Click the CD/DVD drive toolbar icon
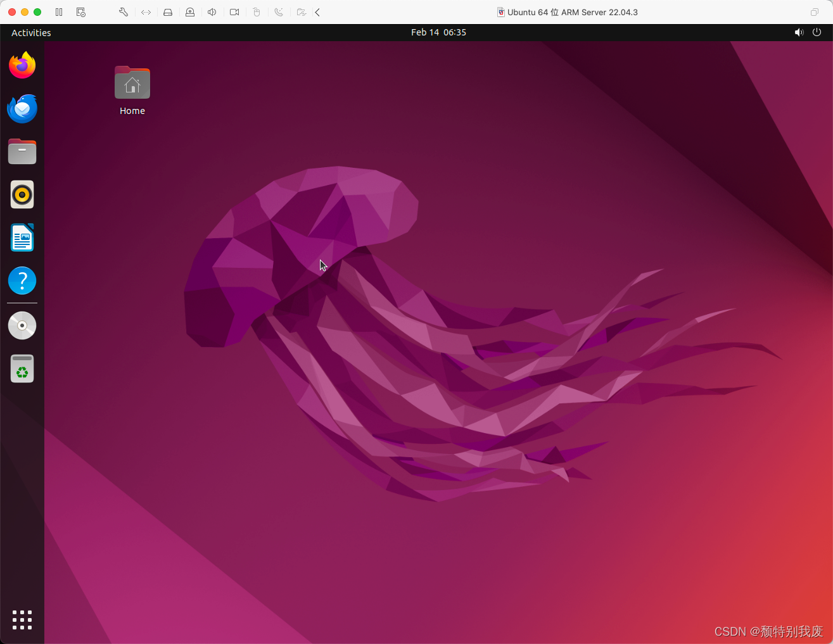Screen dimensions: 833x644 [190, 12]
